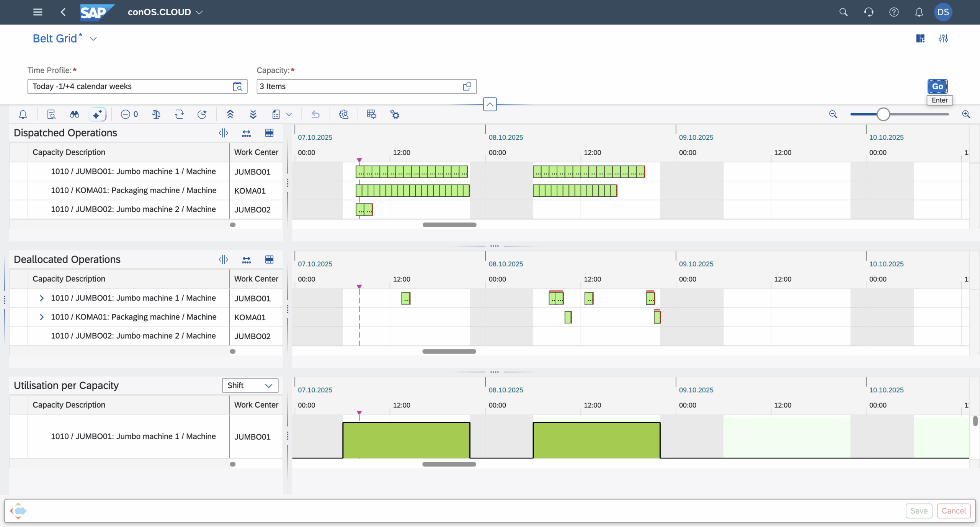Toggle Dispatched Operations table view icon
The width and height of the screenshot is (980, 527).
[x=269, y=133]
